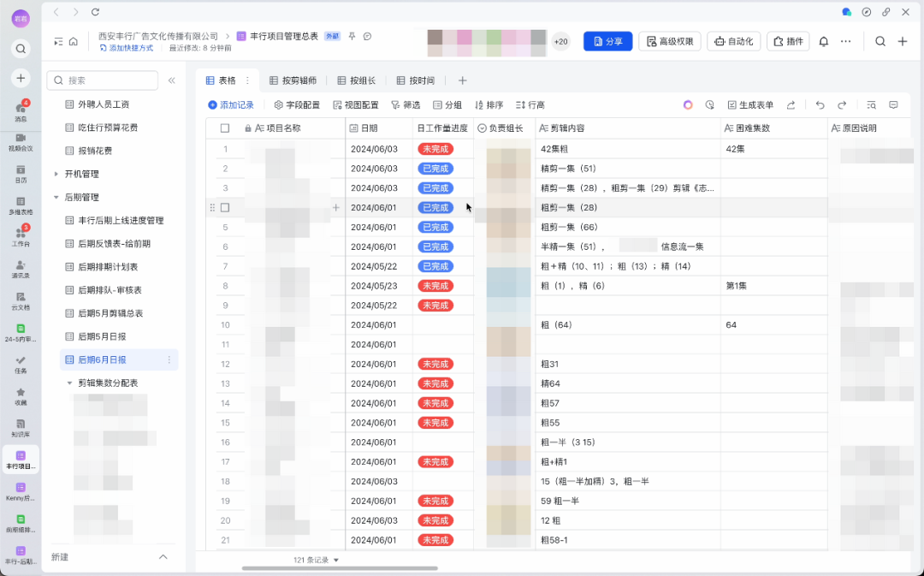Redo the action in toolbar
The height and width of the screenshot is (576, 924).
click(x=842, y=105)
